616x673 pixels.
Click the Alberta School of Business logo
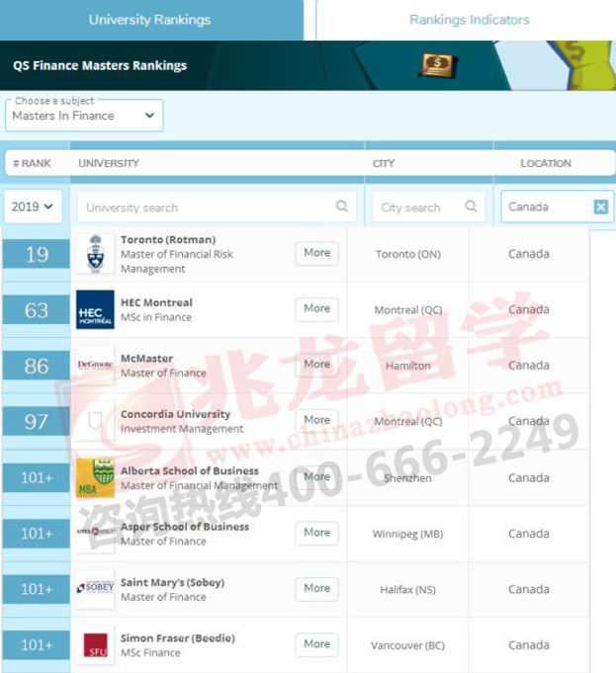click(95, 477)
